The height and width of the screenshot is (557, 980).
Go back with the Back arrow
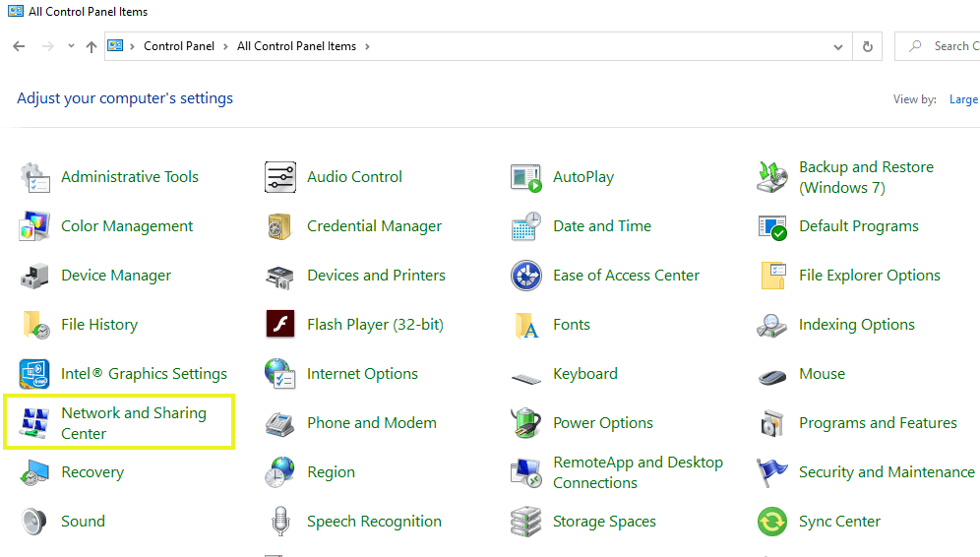point(19,46)
